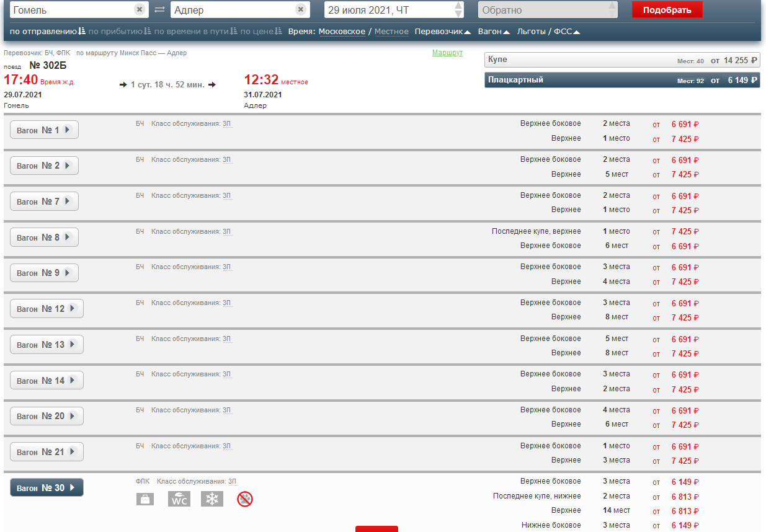Click the WC icon in wagon 30

(x=179, y=499)
